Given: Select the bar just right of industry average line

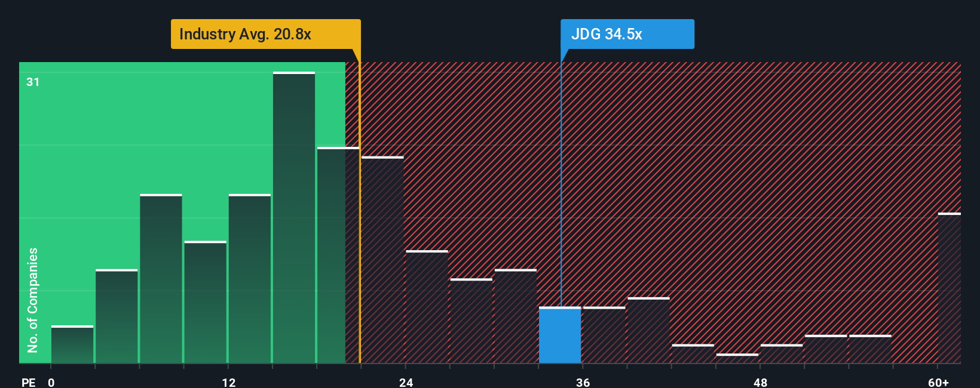Looking at the screenshot, I should tap(382, 260).
